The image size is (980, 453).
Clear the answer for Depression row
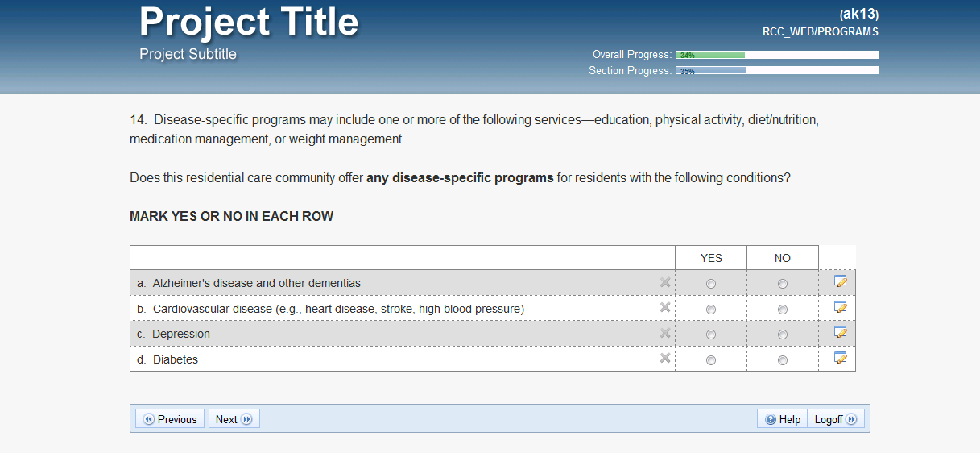pyautogui.click(x=665, y=333)
